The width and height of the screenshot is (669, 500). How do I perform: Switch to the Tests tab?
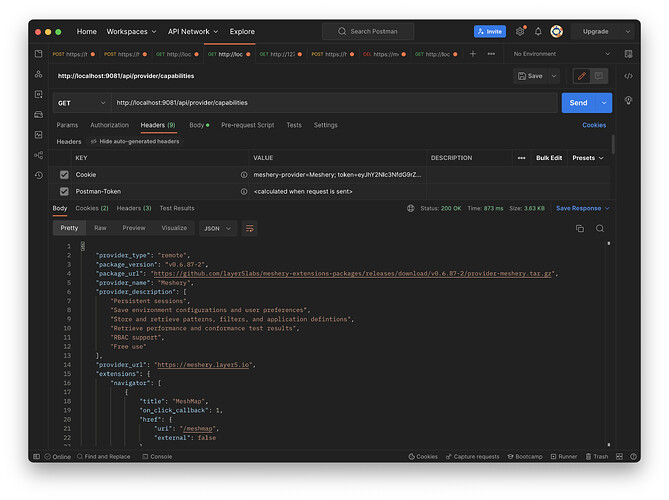pyautogui.click(x=294, y=125)
